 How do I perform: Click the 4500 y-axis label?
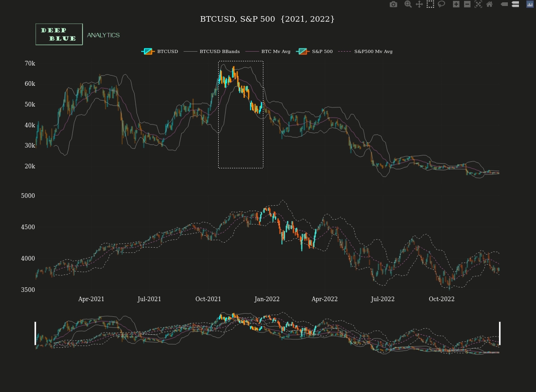[x=28, y=227]
